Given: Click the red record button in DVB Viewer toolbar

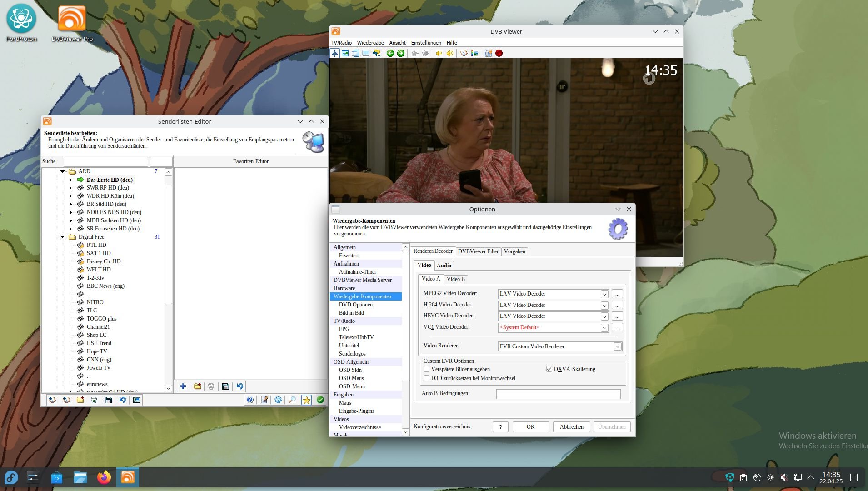Looking at the screenshot, I should pyautogui.click(x=499, y=53).
